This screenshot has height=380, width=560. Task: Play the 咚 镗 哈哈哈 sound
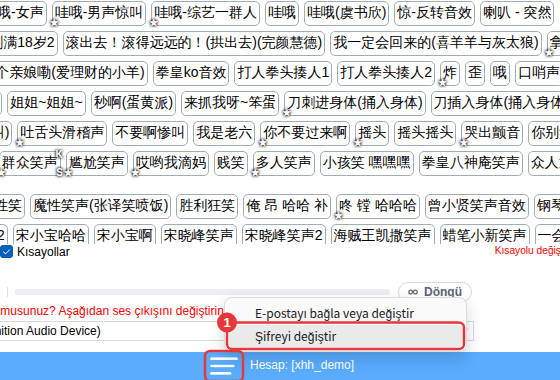(x=378, y=206)
